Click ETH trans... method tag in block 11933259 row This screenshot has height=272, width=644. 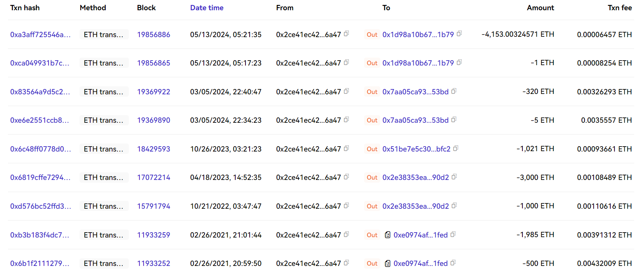click(104, 235)
